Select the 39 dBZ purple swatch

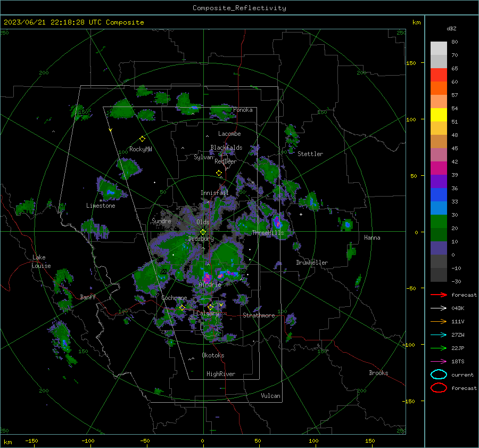tap(439, 181)
